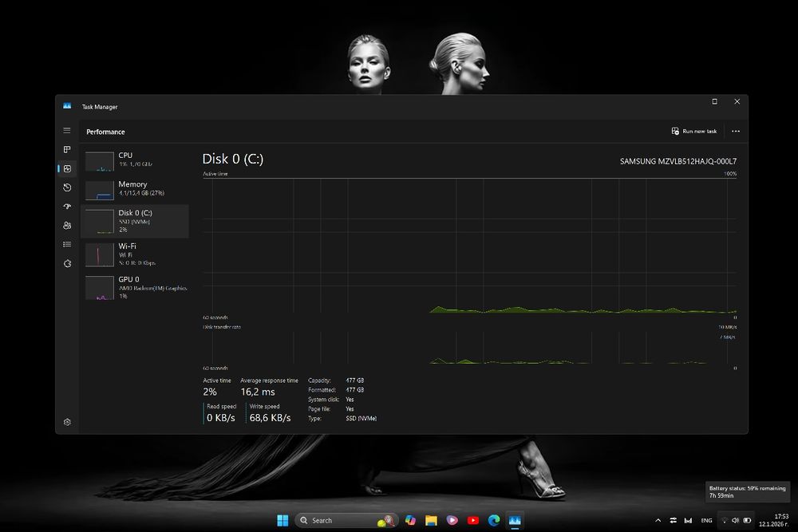798x532 pixels.
Task: Click the ENG language indicator
Action: [706, 520]
